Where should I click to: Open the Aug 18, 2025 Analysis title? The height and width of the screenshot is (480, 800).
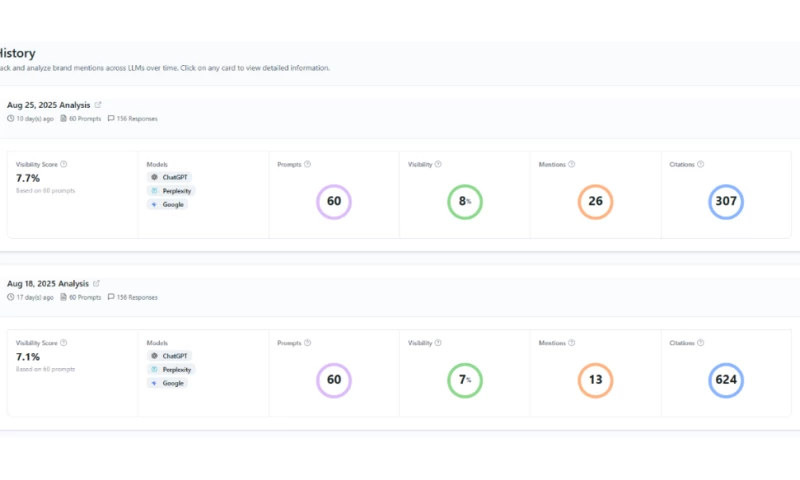(47, 284)
